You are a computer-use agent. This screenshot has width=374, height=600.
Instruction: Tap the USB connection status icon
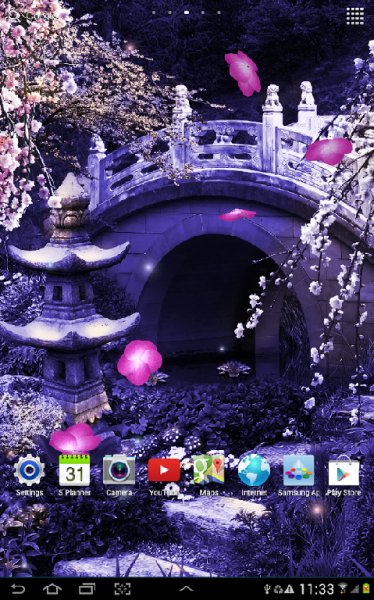pos(268,589)
